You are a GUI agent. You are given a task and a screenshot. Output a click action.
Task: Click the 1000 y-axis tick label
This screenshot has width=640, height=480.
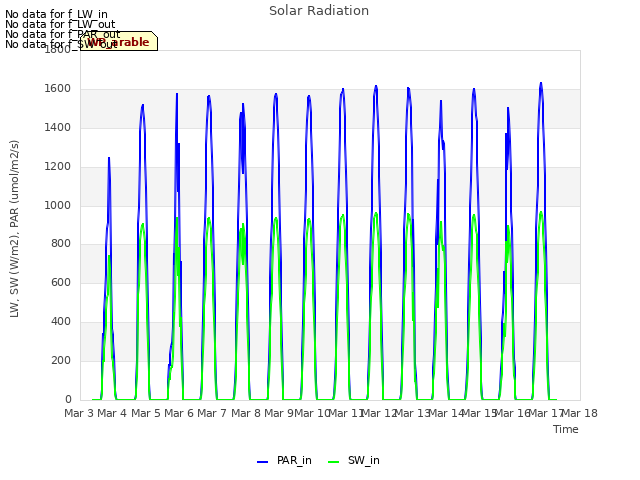pyautogui.click(x=58, y=205)
